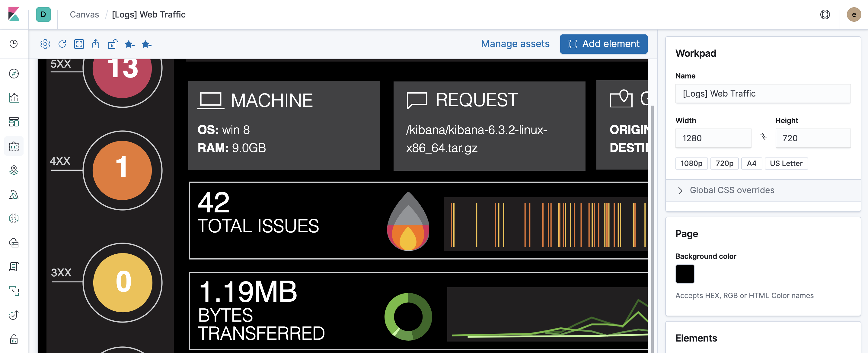The height and width of the screenshot is (353, 868).
Task: Open Maps from the sidebar
Action: 14,170
